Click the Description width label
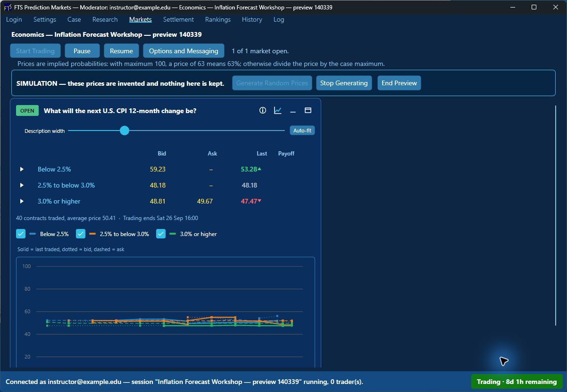567x392 pixels. point(45,131)
